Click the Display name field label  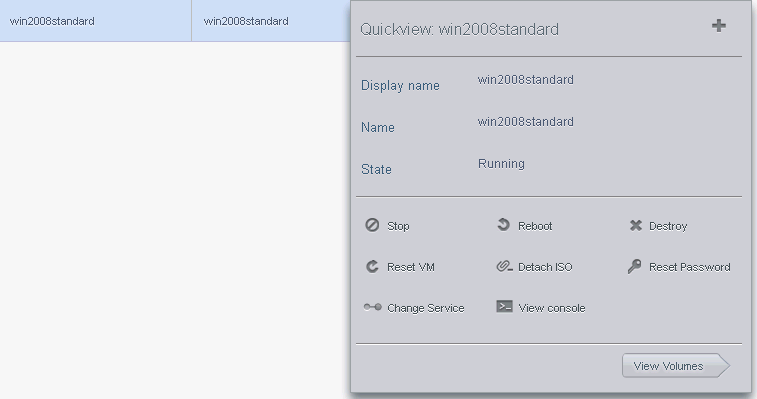coord(400,86)
